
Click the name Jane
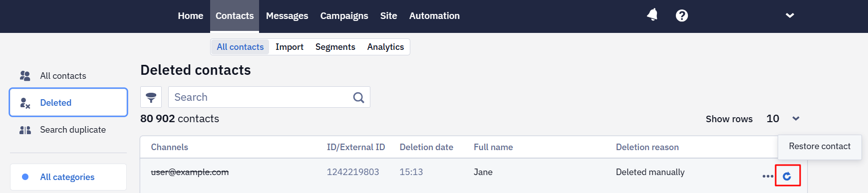point(483,172)
